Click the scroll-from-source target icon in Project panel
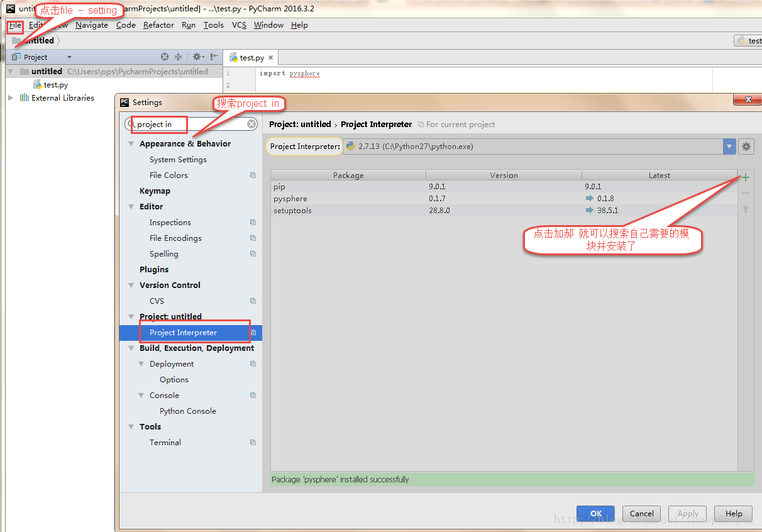Screen dimensions: 762x532 (165, 57)
